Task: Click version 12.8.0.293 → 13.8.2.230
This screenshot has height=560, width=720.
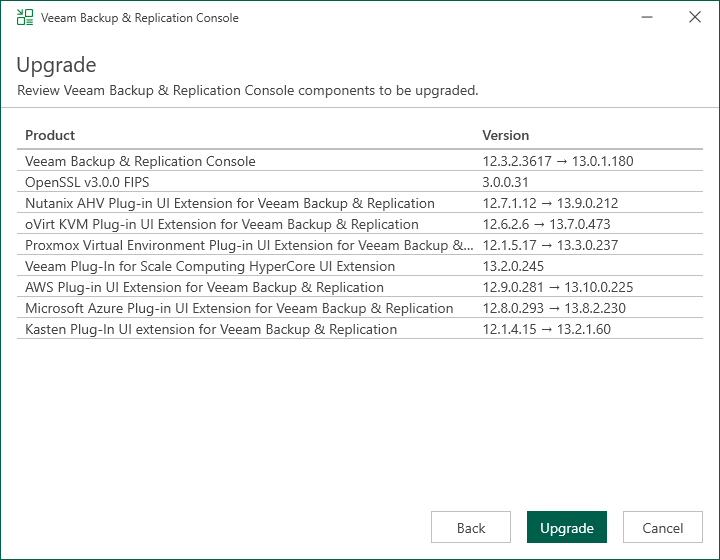Action: (554, 308)
